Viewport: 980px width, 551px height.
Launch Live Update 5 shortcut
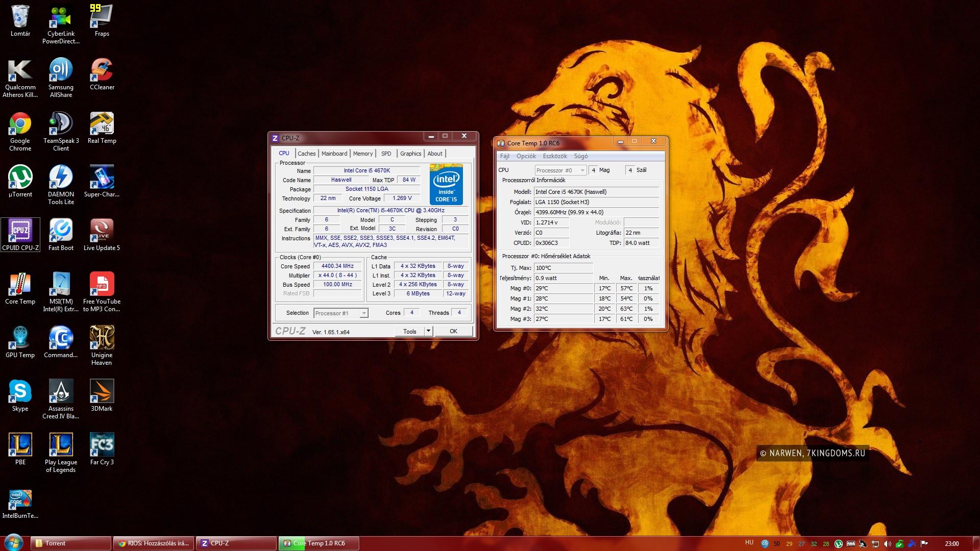point(102,236)
